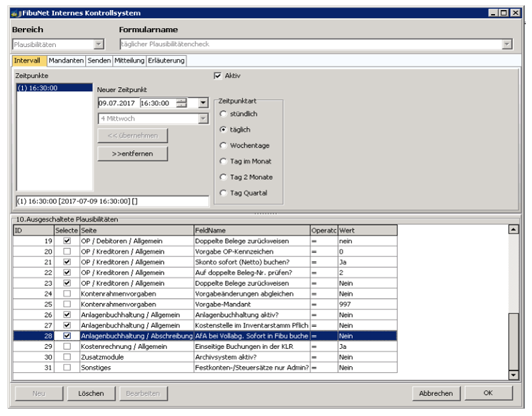Check the Selected box in row 20

pyautogui.click(x=67, y=251)
